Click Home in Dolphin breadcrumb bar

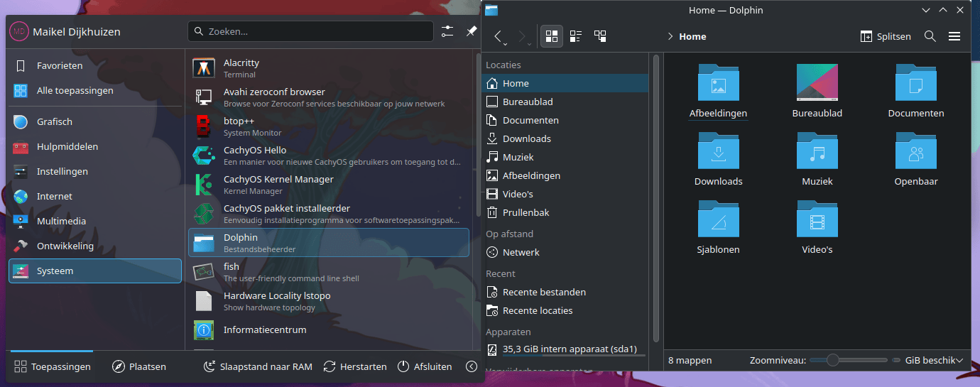tap(692, 36)
